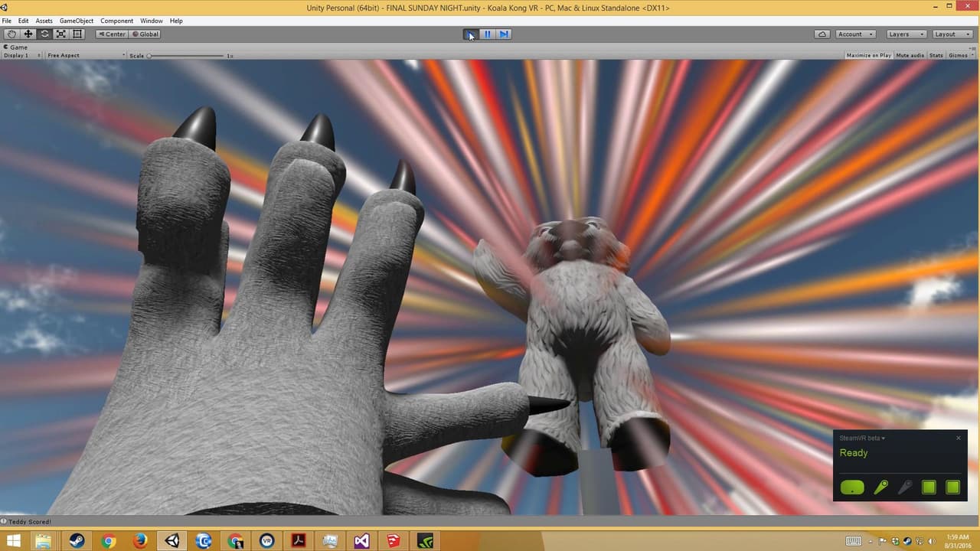Open the Display 1 dropdown
Screen dimensions: 980x551
coord(22,56)
